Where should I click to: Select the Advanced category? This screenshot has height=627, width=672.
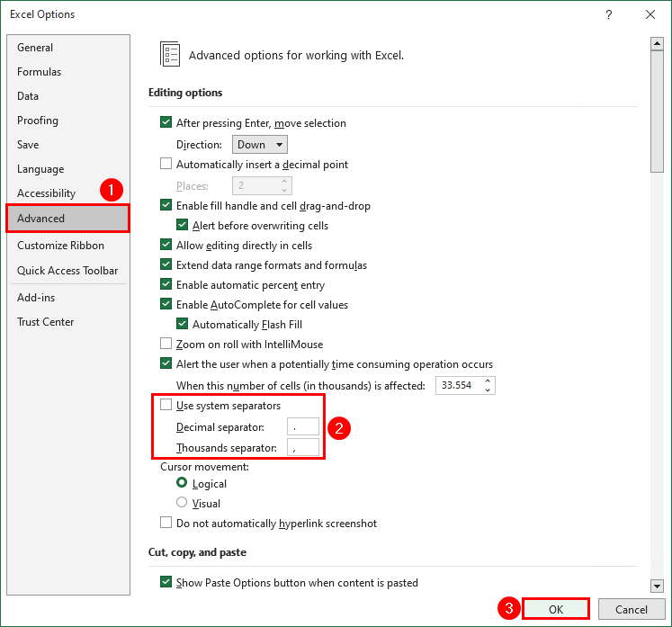point(67,219)
